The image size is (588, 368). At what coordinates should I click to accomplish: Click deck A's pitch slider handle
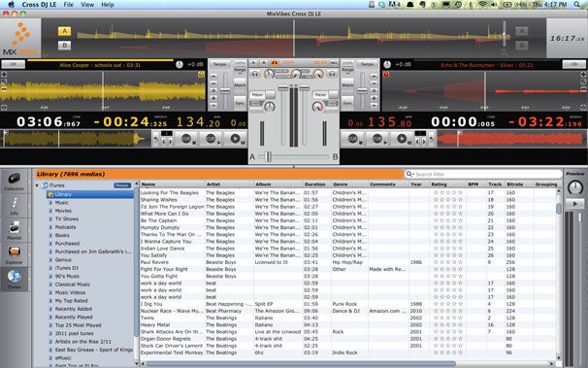225,90
